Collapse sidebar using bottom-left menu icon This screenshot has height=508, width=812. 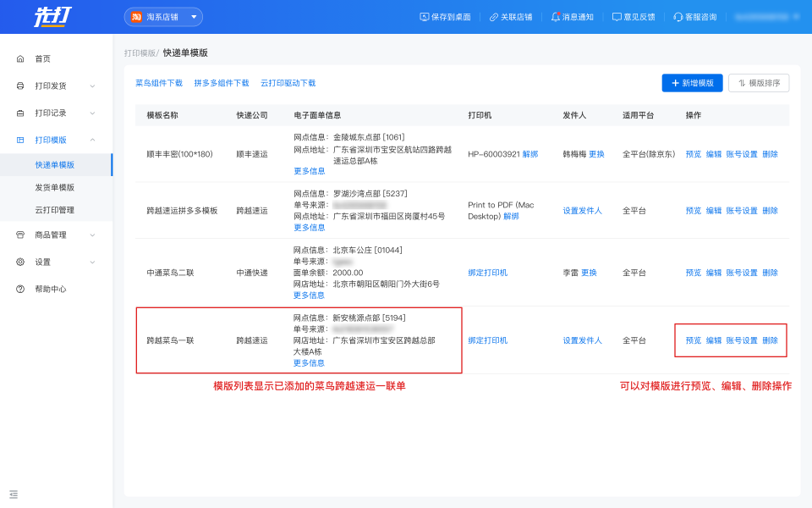(14, 494)
